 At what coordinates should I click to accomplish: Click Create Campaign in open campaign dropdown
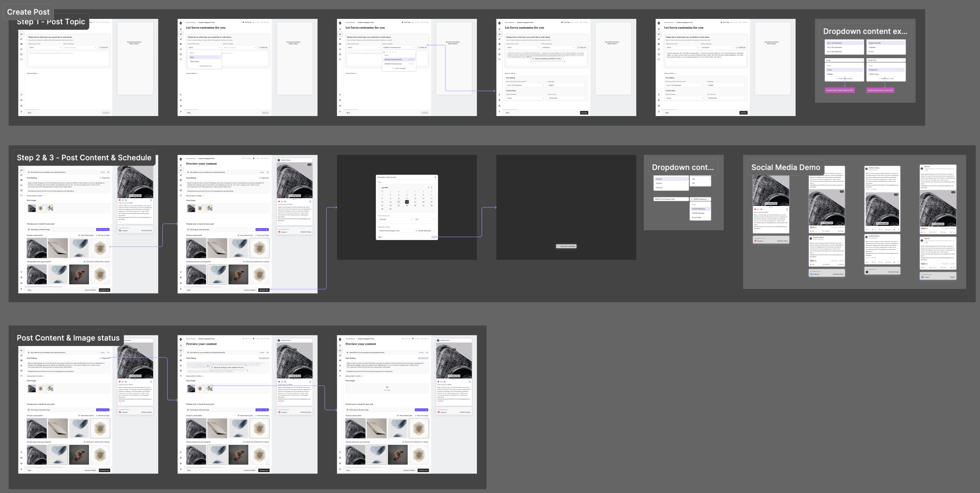click(399, 68)
